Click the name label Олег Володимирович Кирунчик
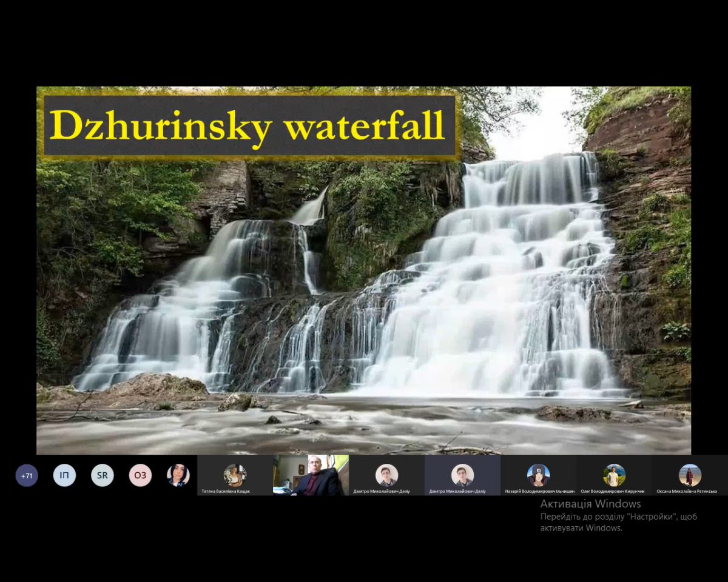 point(613,491)
